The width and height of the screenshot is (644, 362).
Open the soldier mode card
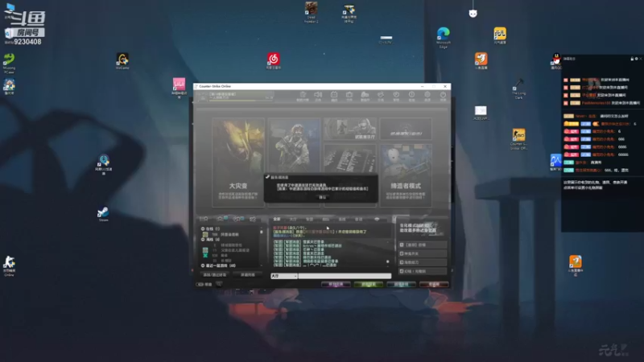(x=294, y=146)
